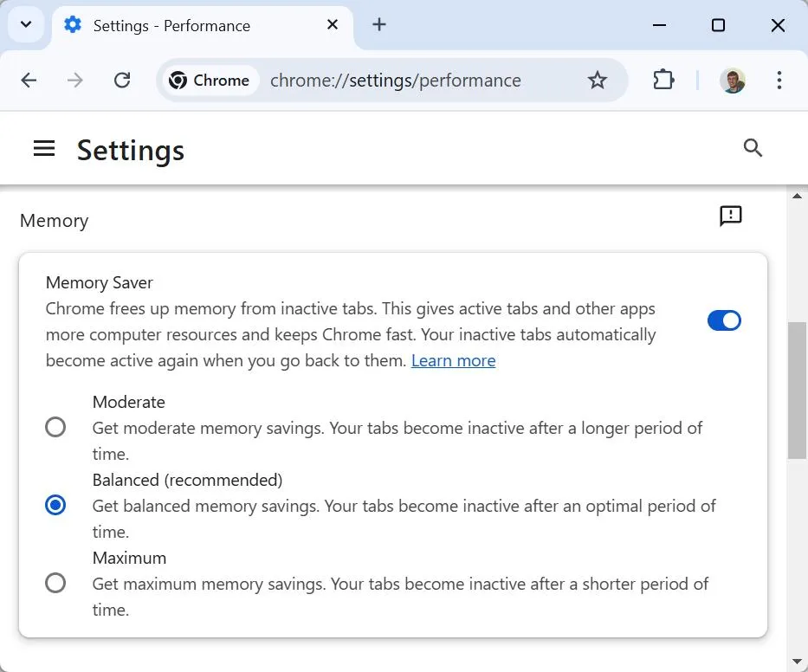Screen dimensions: 808x672
Task: Select the Balanced (recommended) radio button
Action: [55, 505]
